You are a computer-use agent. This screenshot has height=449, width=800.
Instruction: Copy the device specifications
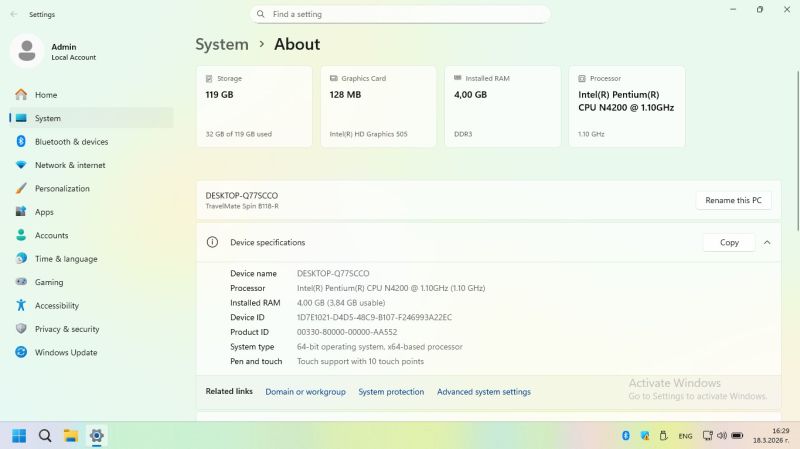point(729,242)
